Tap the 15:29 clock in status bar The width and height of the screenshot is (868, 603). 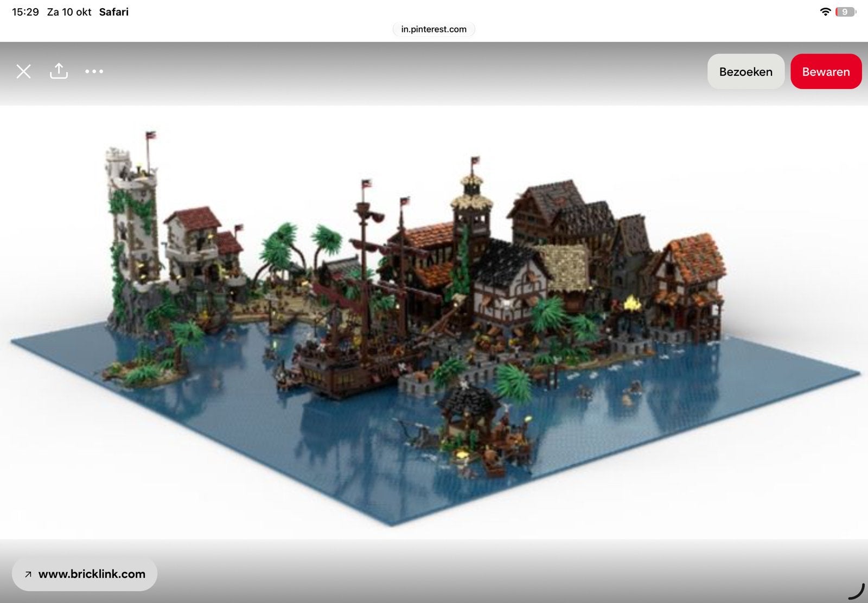pos(25,12)
